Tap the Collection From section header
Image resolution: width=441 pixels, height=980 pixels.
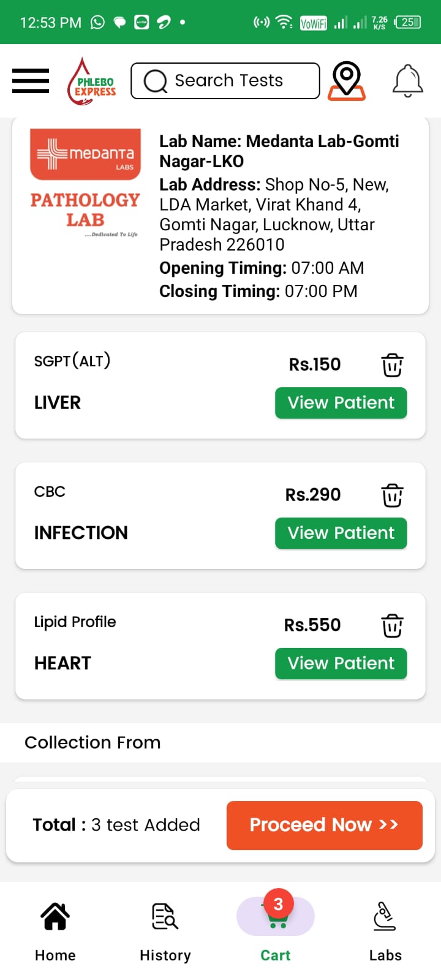[93, 742]
